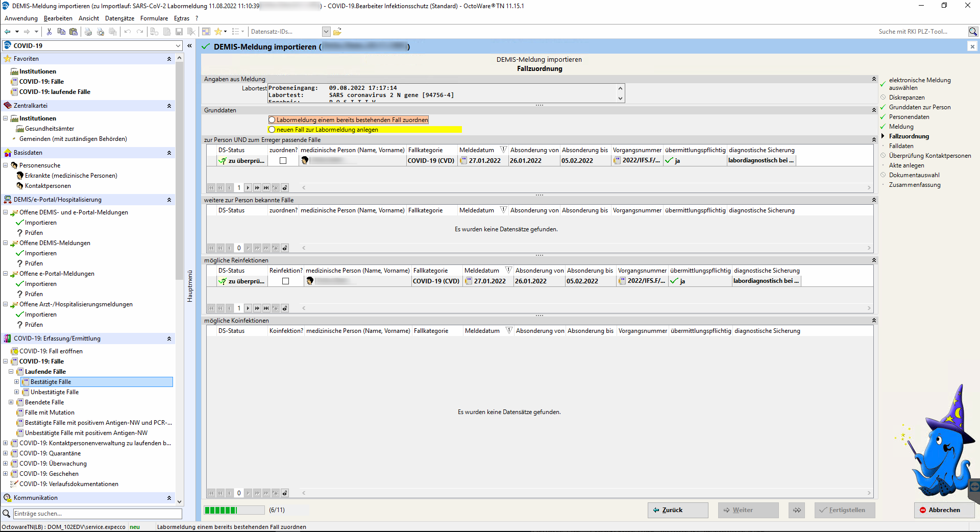Click the back arrow navigation icon
980x532 pixels.
[8, 32]
